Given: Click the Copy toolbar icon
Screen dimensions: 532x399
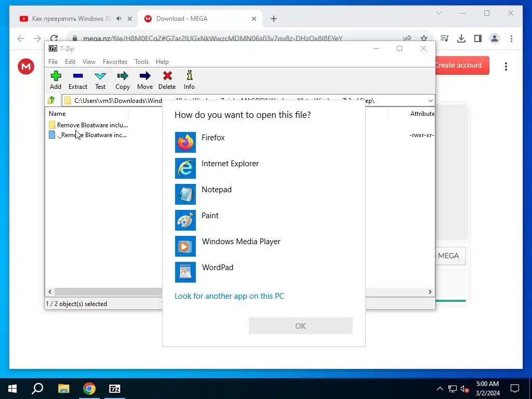Looking at the screenshot, I should (x=123, y=81).
